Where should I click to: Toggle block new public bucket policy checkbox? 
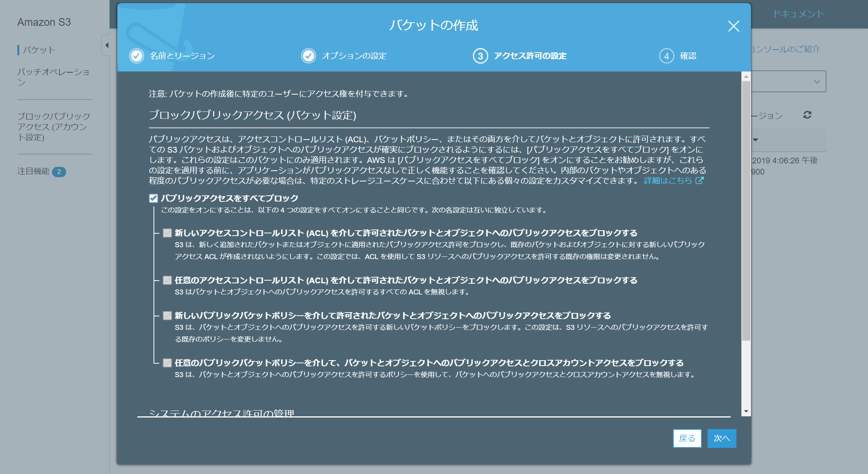click(x=167, y=316)
